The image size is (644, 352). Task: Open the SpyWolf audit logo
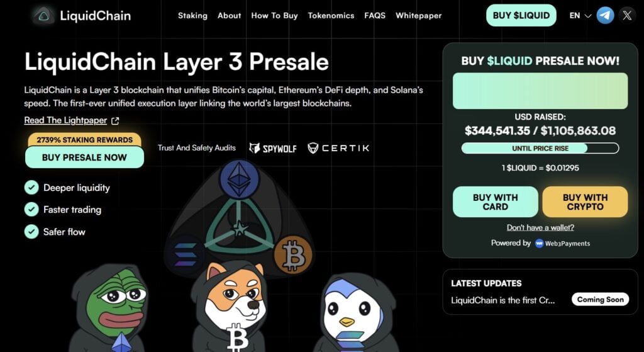coord(273,148)
